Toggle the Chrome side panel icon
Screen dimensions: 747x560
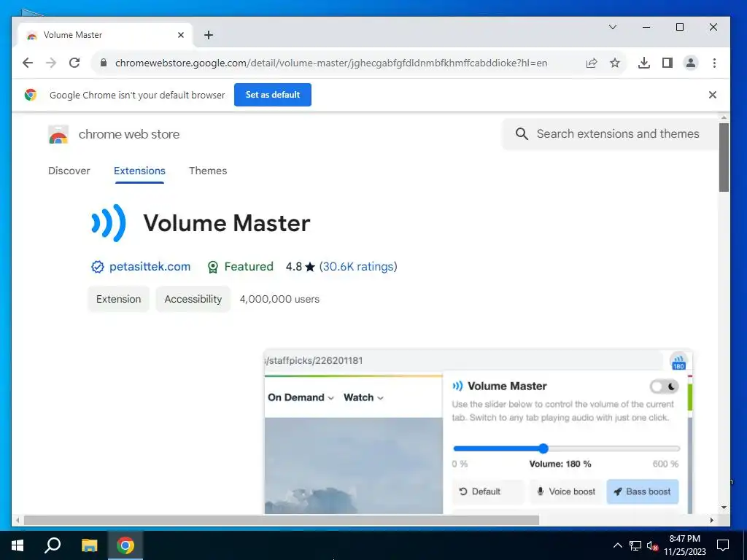pyautogui.click(x=667, y=63)
